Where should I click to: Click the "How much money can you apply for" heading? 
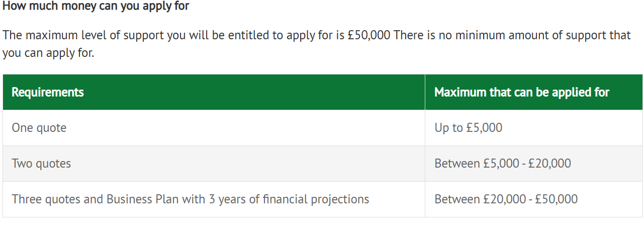[x=96, y=7]
